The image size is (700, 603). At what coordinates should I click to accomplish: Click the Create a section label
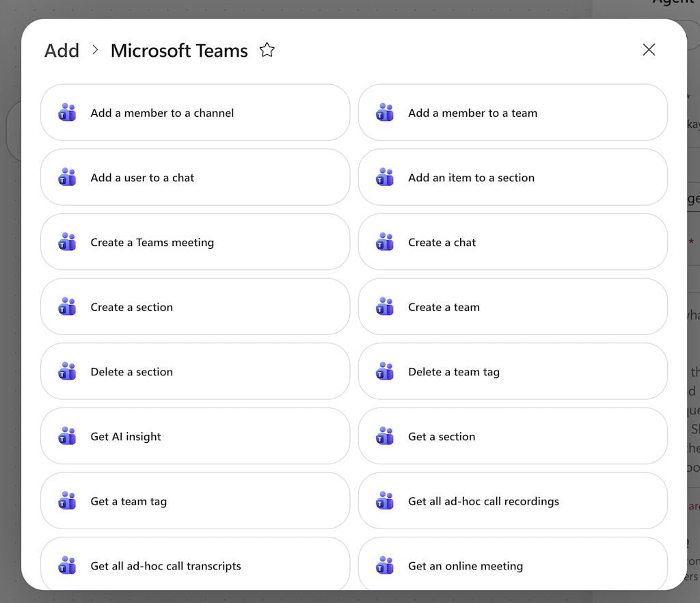(132, 307)
